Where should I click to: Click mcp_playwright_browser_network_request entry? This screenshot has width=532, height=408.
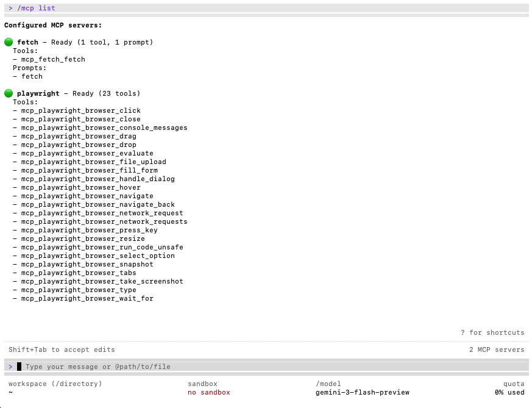point(102,213)
